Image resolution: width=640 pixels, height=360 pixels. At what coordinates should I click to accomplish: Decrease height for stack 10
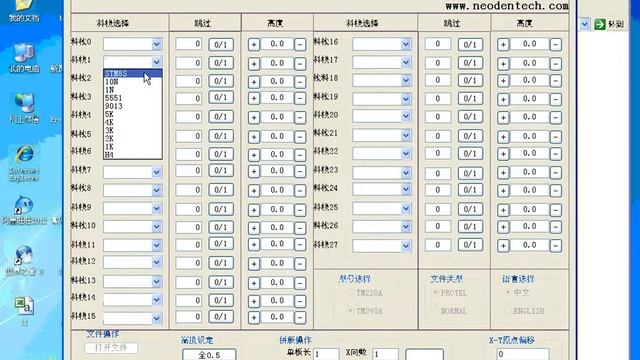(300, 228)
